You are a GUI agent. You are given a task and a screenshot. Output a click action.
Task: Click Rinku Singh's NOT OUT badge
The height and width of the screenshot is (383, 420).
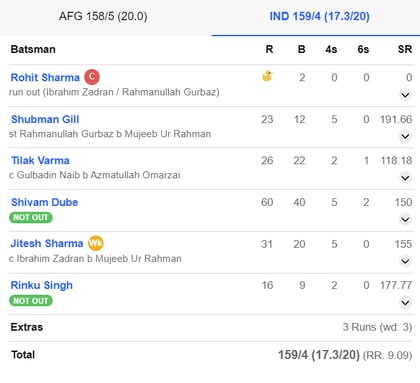coord(31,301)
